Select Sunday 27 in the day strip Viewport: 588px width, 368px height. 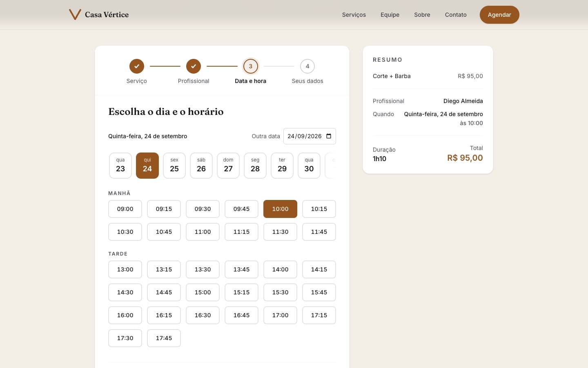click(228, 166)
